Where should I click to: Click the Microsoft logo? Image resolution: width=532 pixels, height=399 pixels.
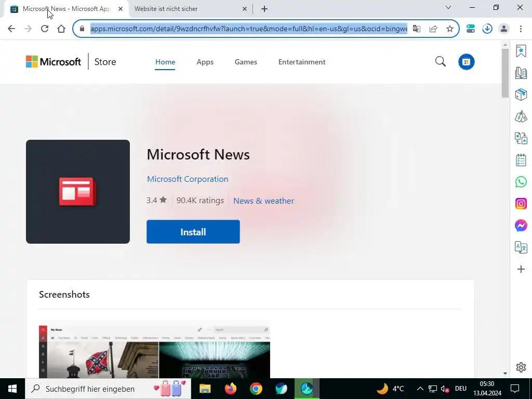click(x=54, y=62)
